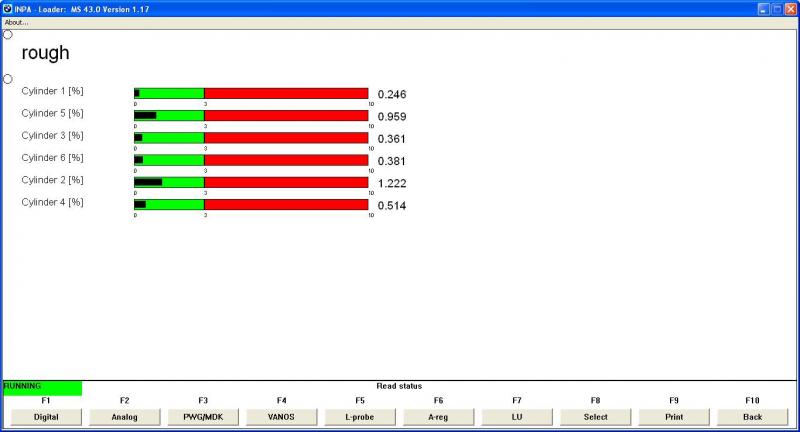The height and width of the screenshot is (432, 800).
Task: Open the About... menu
Action: pos(16,22)
